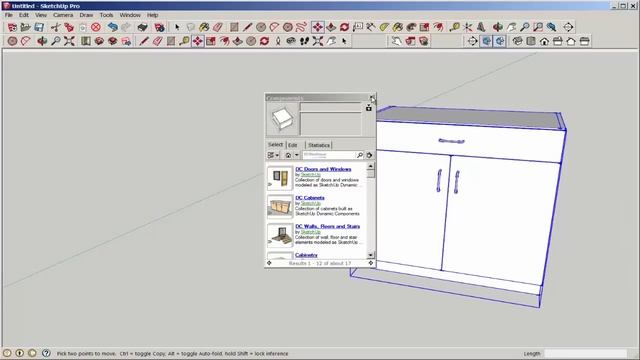This screenshot has height=360, width=640.
Task: Click the In Model home icon
Action: click(x=288, y=155)
